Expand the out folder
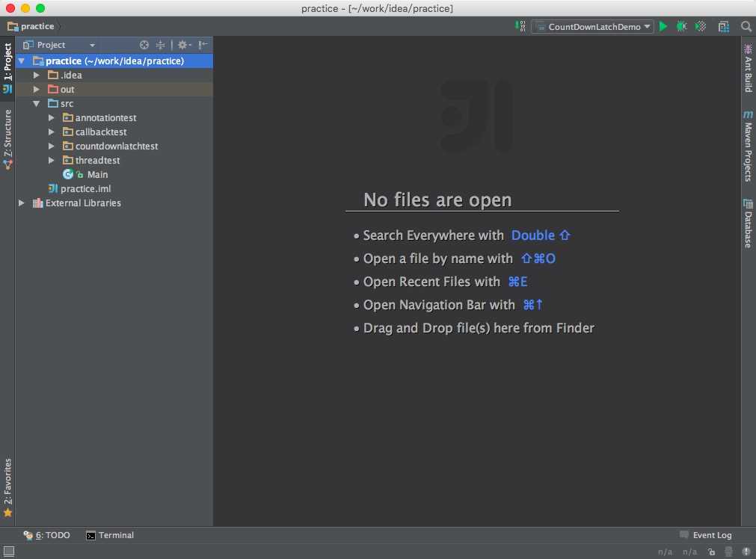Image resolution: width=756 pixels, height=559 pixels. (36, 89)
